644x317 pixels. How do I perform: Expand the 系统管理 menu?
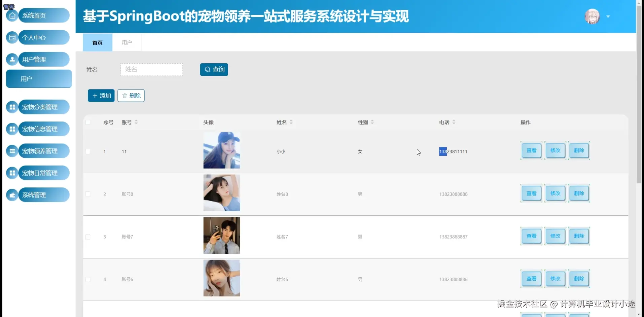(x=44, y=195)
